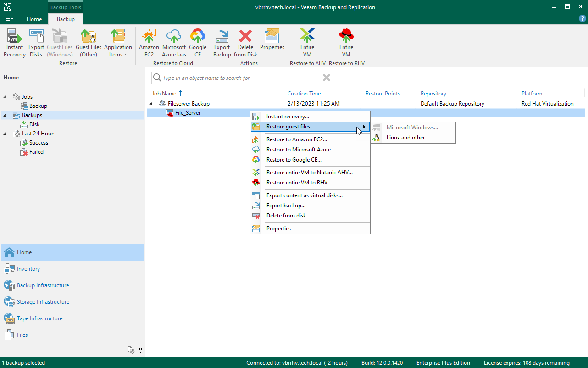This screenshot has height=368, width=588.
Task: Click Restore Points column header
Action: (x=383, y=94)
